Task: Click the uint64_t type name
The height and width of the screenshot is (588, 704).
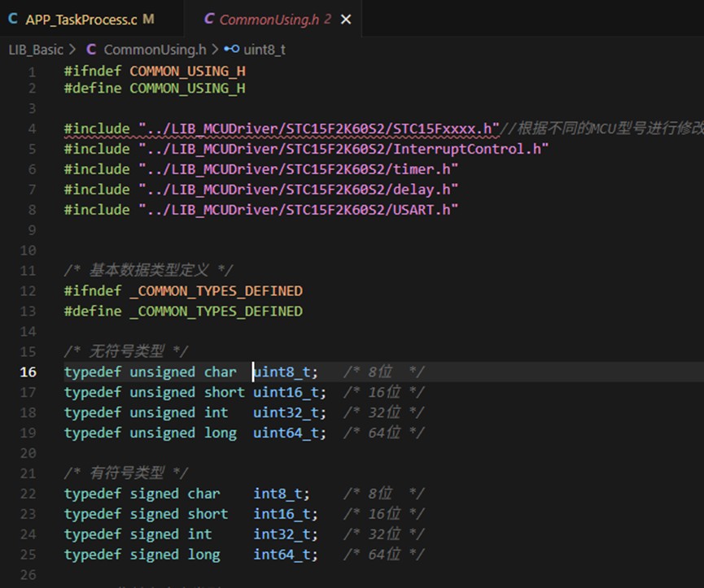Action: (x=286, y=433)
